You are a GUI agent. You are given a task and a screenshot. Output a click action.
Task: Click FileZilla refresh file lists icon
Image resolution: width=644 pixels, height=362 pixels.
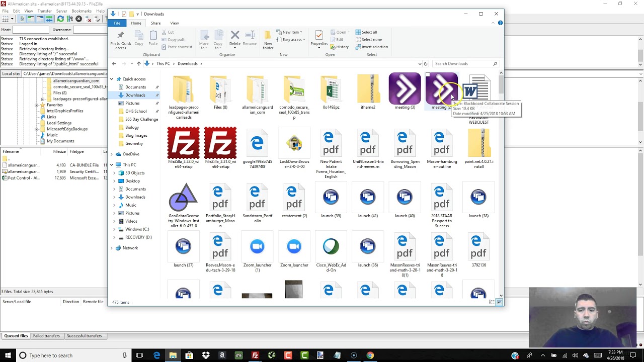(60, 19)
